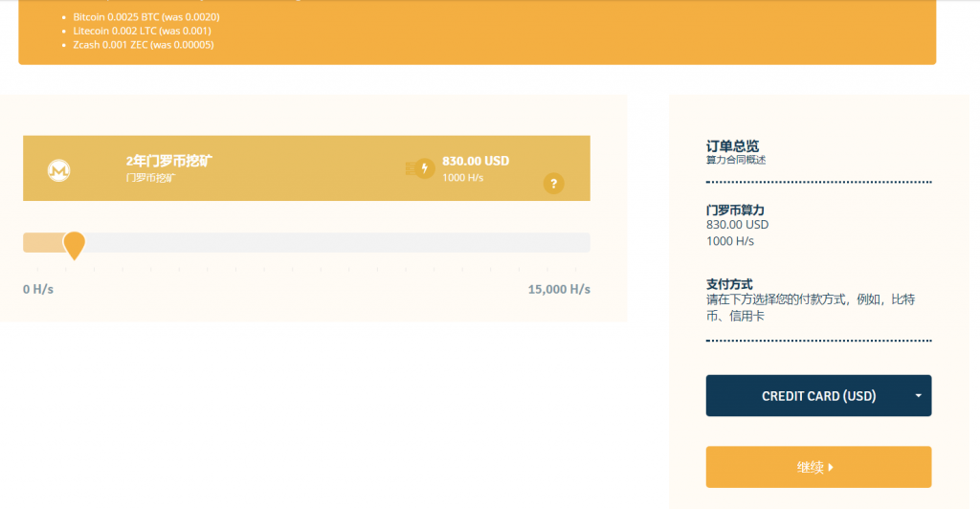The height and width of the screenshot is (509, 980).
Task: Click the Litecoin 0.002 LTC notice line
Action: tap(142, 31)
